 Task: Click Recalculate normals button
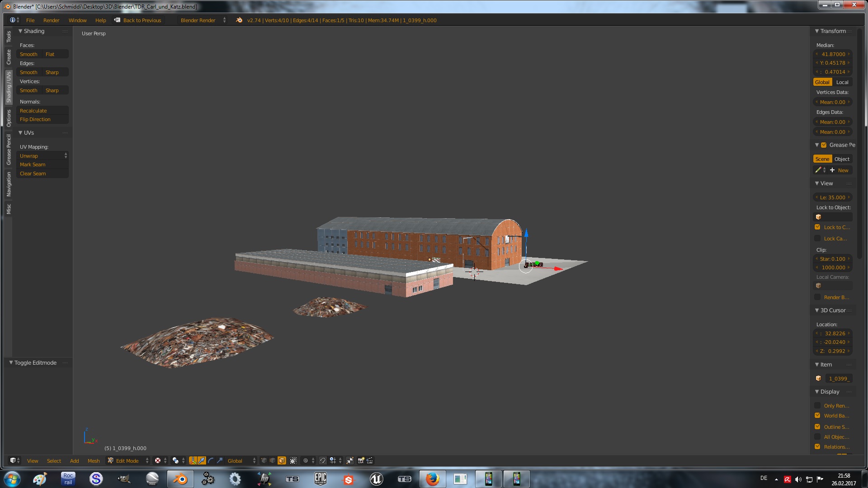pyautogui.click(x=42, y=111)
